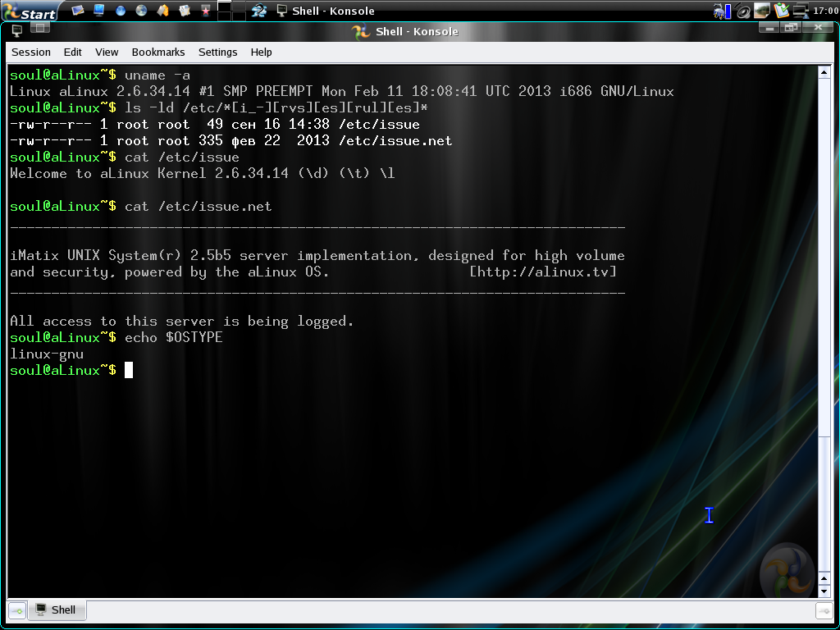Click the terminal scrollbar thumb

point(824,503)
